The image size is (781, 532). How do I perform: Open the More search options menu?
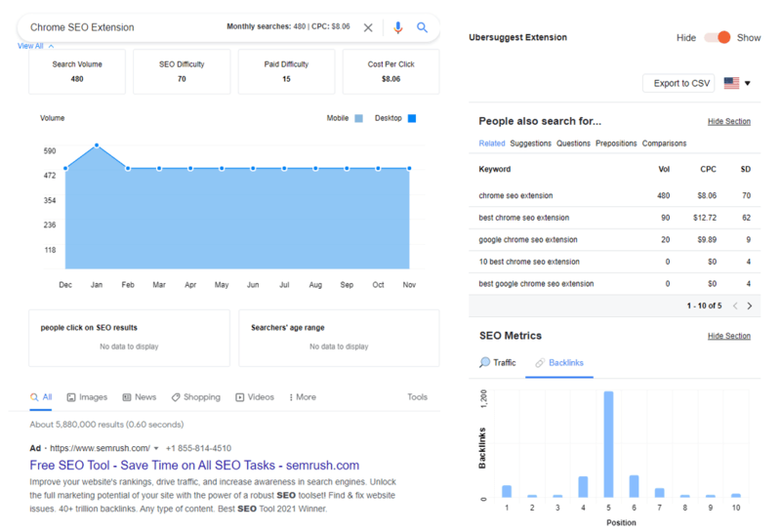point(302,397)
